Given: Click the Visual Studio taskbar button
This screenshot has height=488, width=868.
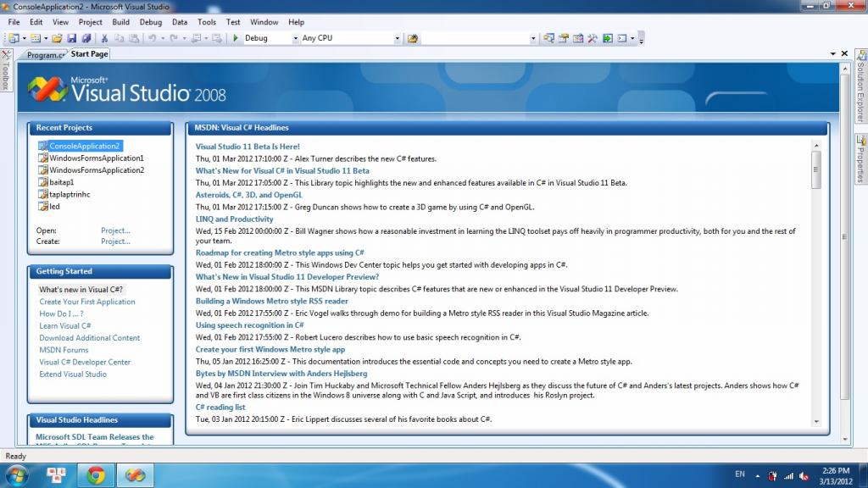Looking at the screenshot, I should [x=135, y=475].
